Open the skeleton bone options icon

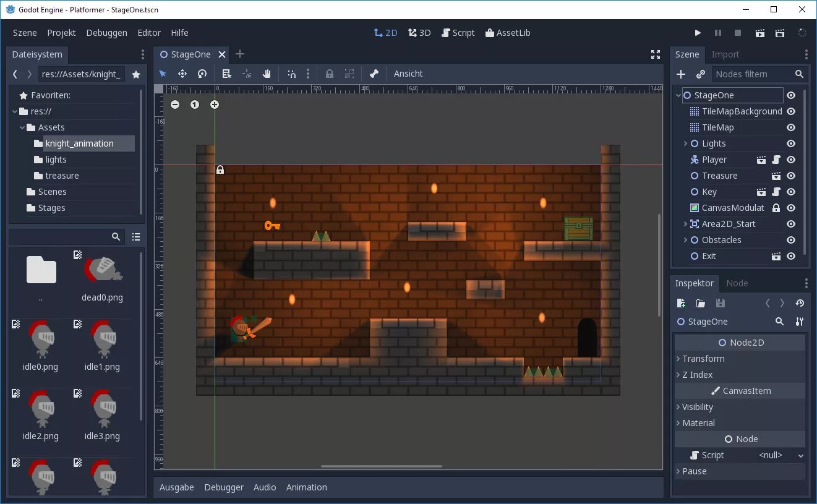pyautogui.click(x=374, y=74)
